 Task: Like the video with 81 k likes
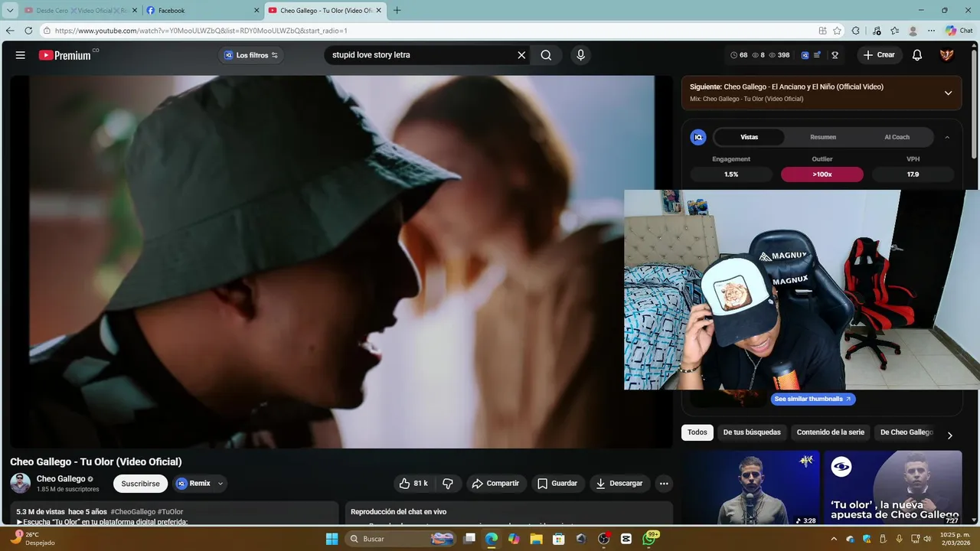[x=413, y=484]
